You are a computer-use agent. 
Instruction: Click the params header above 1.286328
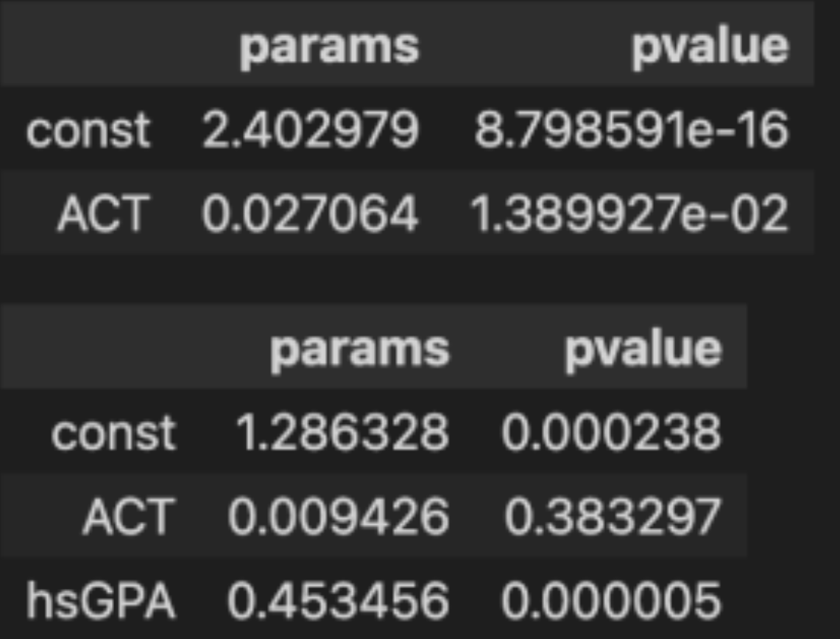(x=359, y=347)
